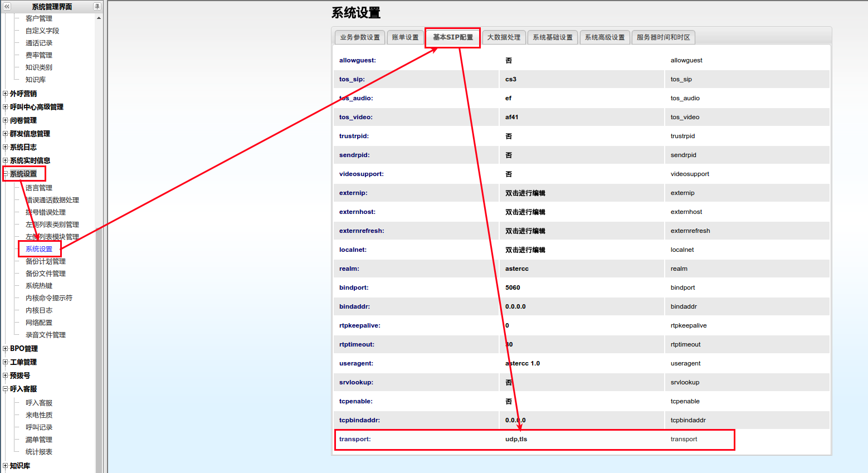Image resolution: width=868 pixels, height=473 pixels.
Task: Expand the 外呼营销 tree node
Action: pyautogui.click(x=5, y=94)
